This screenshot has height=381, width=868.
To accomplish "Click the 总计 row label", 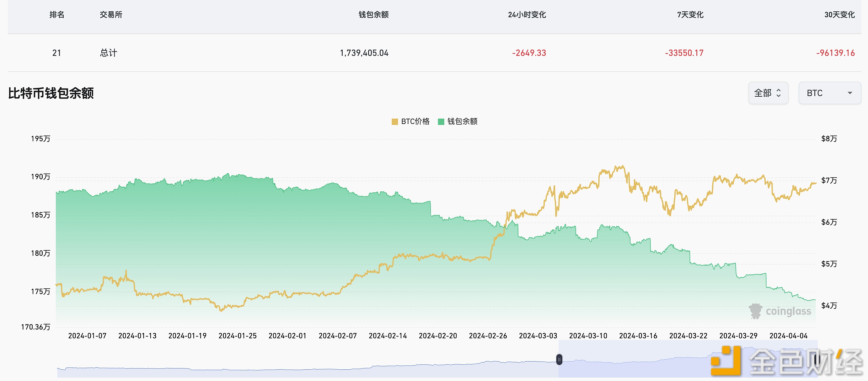I will pyautogui.click(x=109, y=53).
